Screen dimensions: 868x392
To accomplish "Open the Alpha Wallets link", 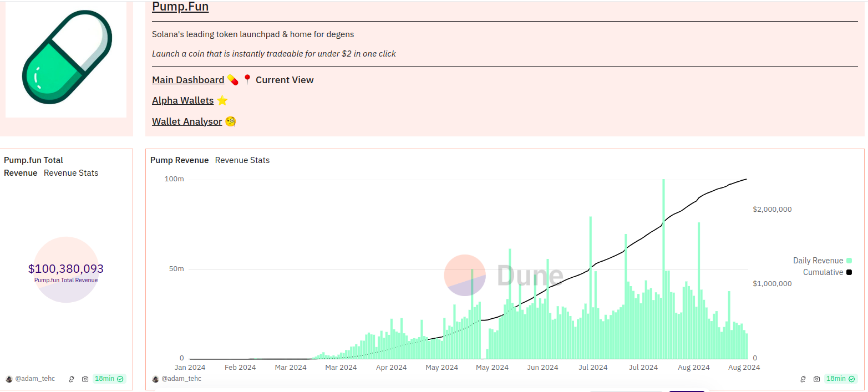I will 183,100.
